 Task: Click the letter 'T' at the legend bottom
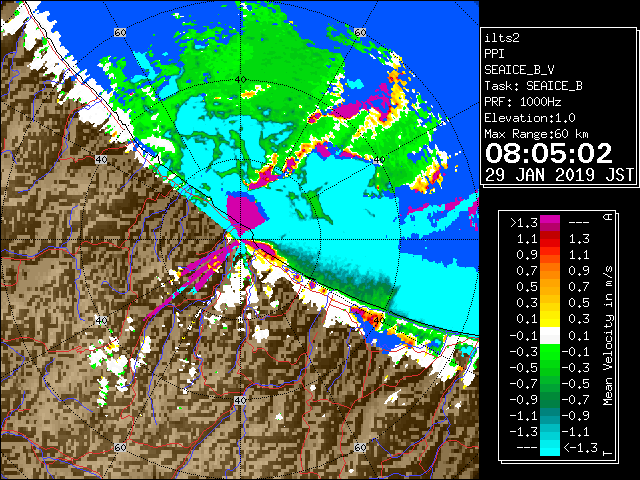tap(608, 453)
